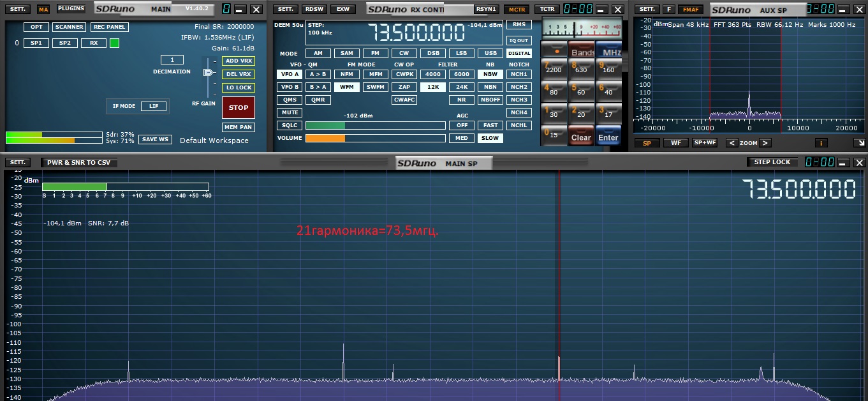Toggle the SP2 spectrum window
868x401 pixels.
65,43
